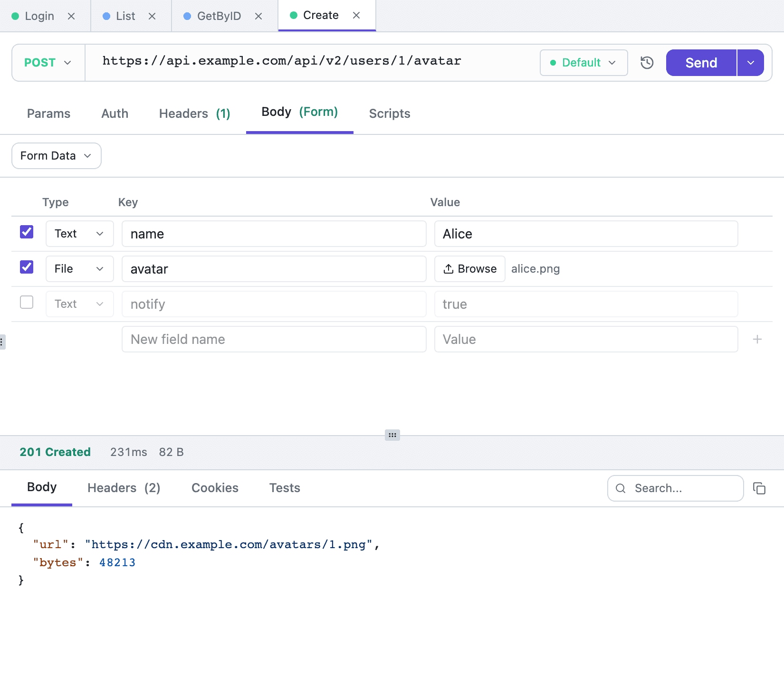Click the 201 Created status
The width and height of the screenshot is (784, 684).
click(55, 452)
